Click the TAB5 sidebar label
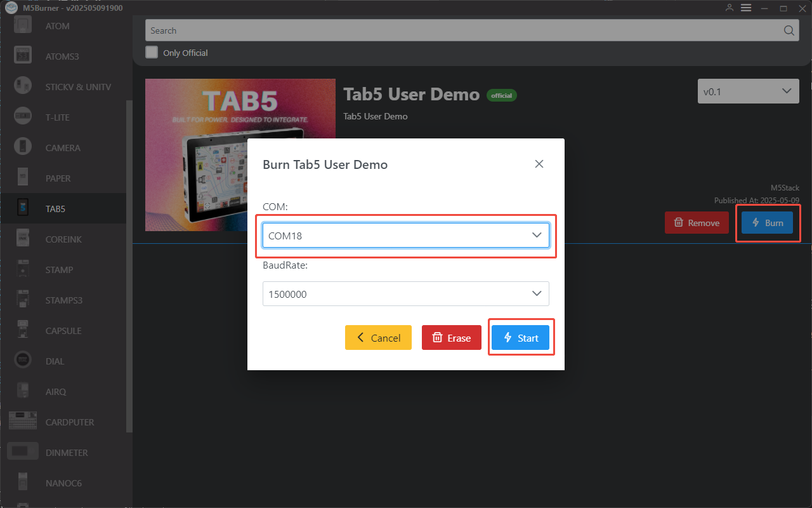The width and height of the screenshot is (812, 508). tap(55, 209)
